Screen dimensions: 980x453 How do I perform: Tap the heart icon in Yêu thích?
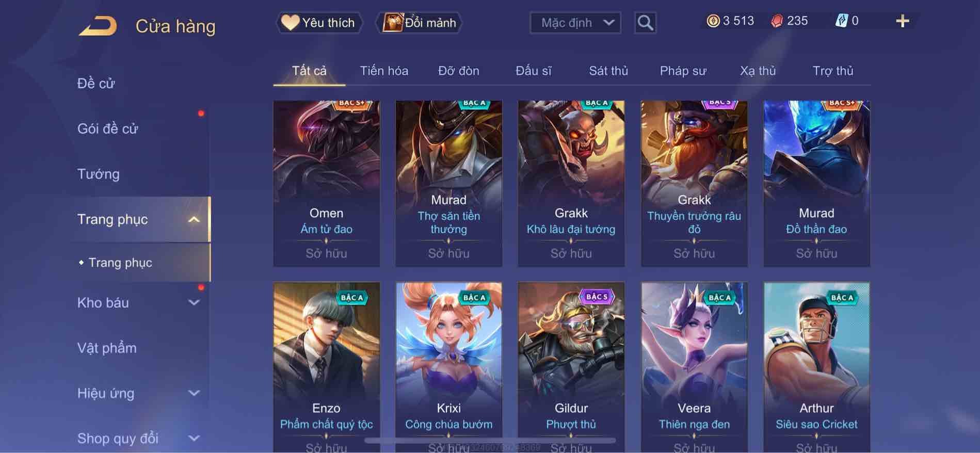pos(290,23)
